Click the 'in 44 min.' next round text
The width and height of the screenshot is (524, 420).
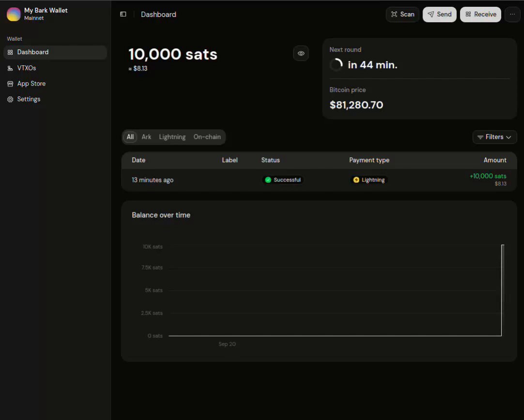click(372, 65)
